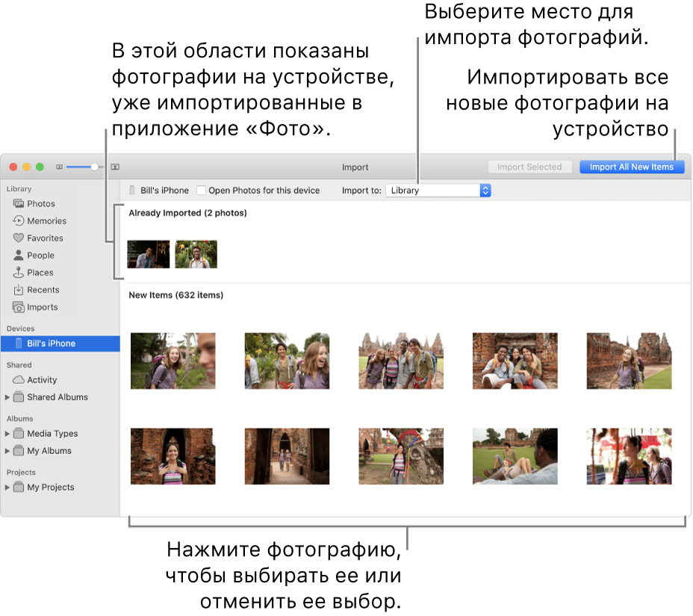Screen dimensions: 693x616
Task: Click the Media Types folder icon
Action: [x=19, y=434]
